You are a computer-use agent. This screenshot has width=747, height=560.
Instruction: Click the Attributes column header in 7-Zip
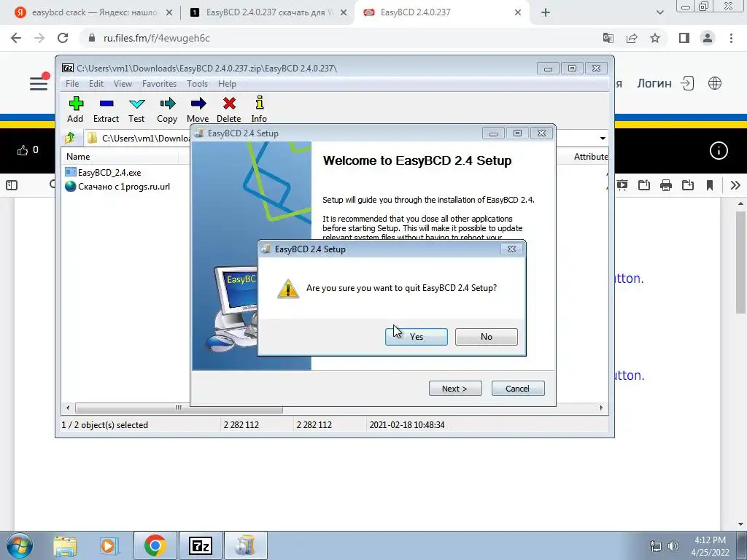tap(591, 157)
